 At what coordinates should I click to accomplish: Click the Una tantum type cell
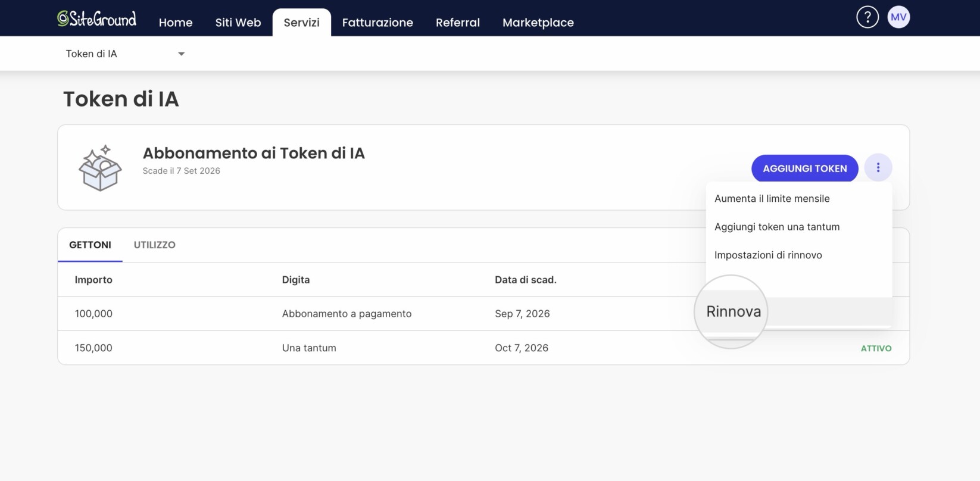[309, 348]
